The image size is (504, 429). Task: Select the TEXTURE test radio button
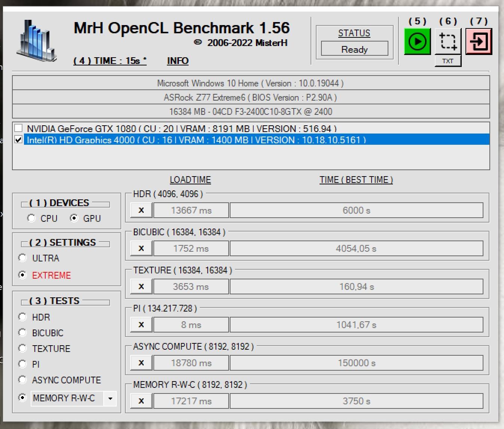click(22, 349)
